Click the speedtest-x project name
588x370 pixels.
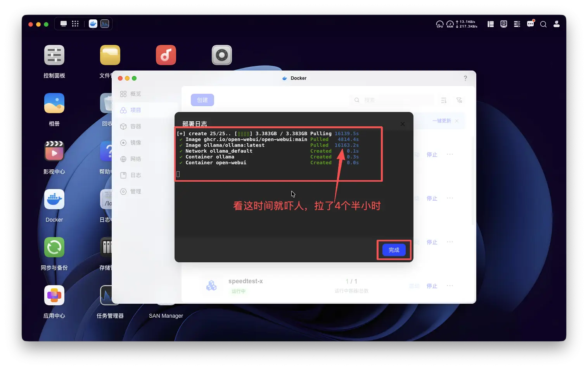(246, 281)
